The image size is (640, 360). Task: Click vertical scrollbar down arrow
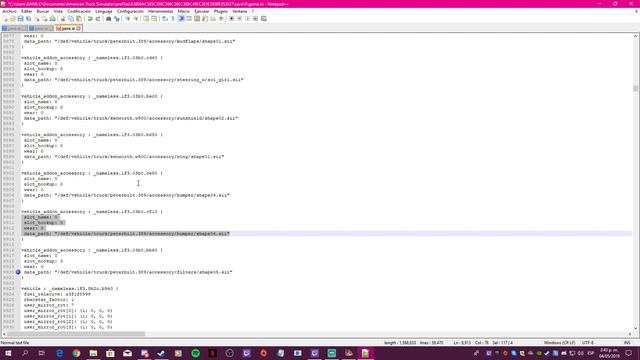click(635, 328)
